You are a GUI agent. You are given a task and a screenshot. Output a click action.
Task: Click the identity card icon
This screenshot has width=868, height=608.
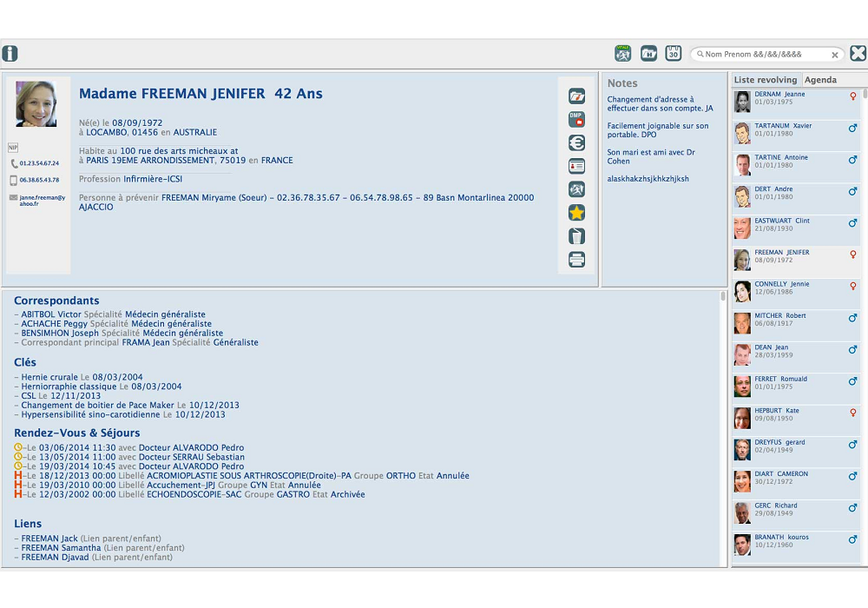click(576, 166)
